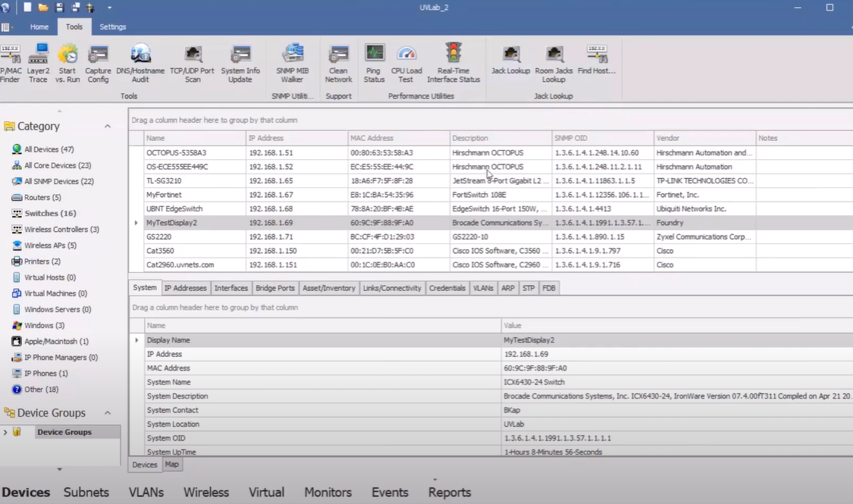Open the FDB detail tab
Screen dimensions: 853x504
[x=549, y=288]
